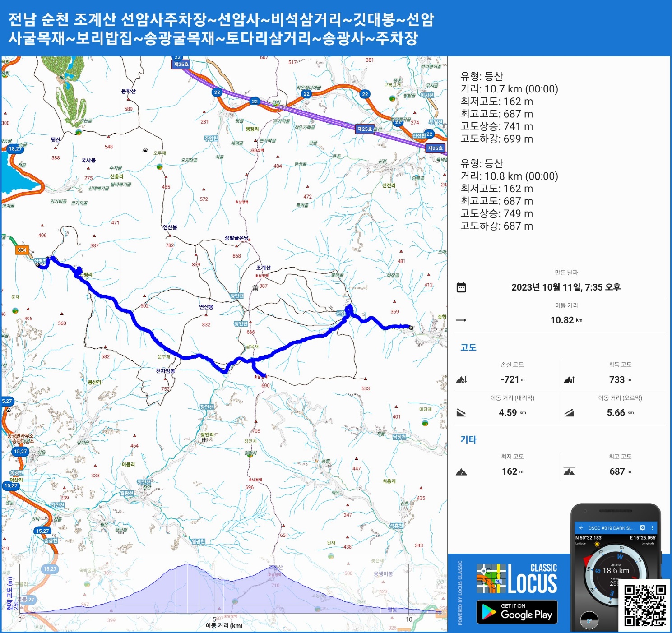Image resolution: width=672 pixels, height=633 pixels.
Task: Click the blue 18,27 road shield
Action: click(15, 149)
